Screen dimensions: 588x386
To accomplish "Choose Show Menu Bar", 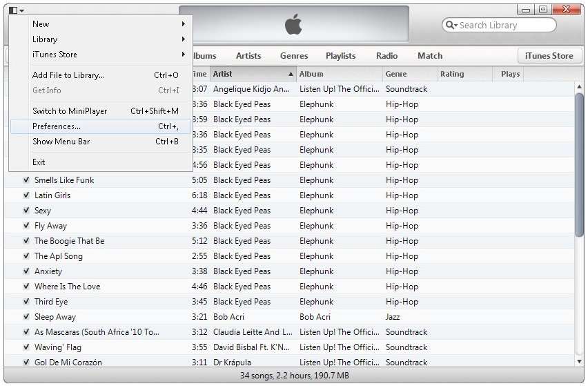I will click(101, 142).
